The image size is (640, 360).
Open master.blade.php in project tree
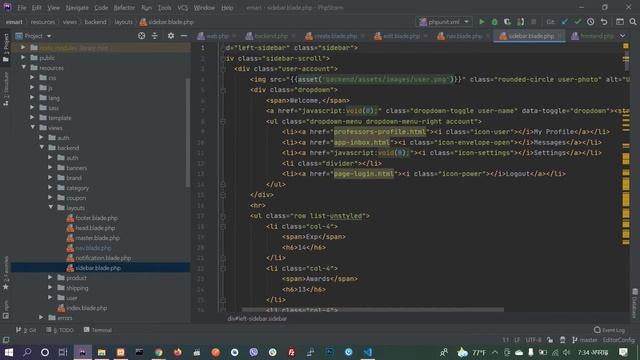point(97,238)
